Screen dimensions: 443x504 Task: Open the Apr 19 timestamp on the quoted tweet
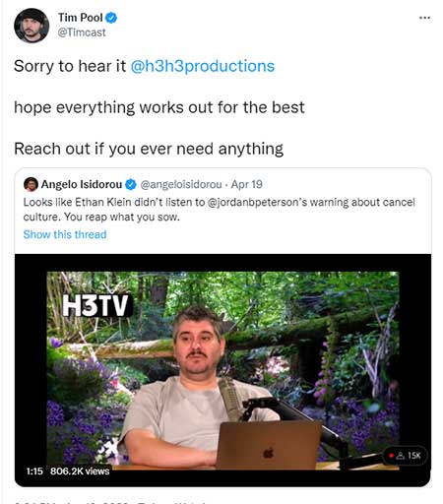point(247,184)
